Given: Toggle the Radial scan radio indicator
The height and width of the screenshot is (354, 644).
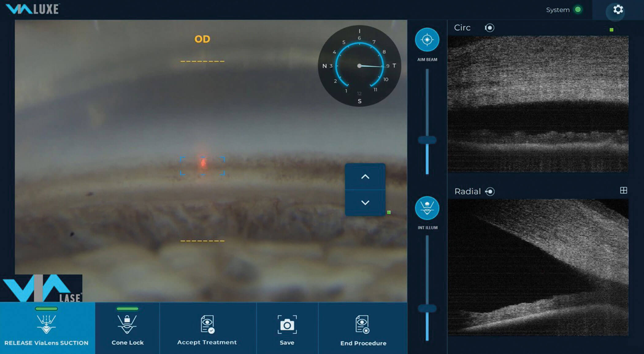Looking at the screenshot, I should pos(490,192).
